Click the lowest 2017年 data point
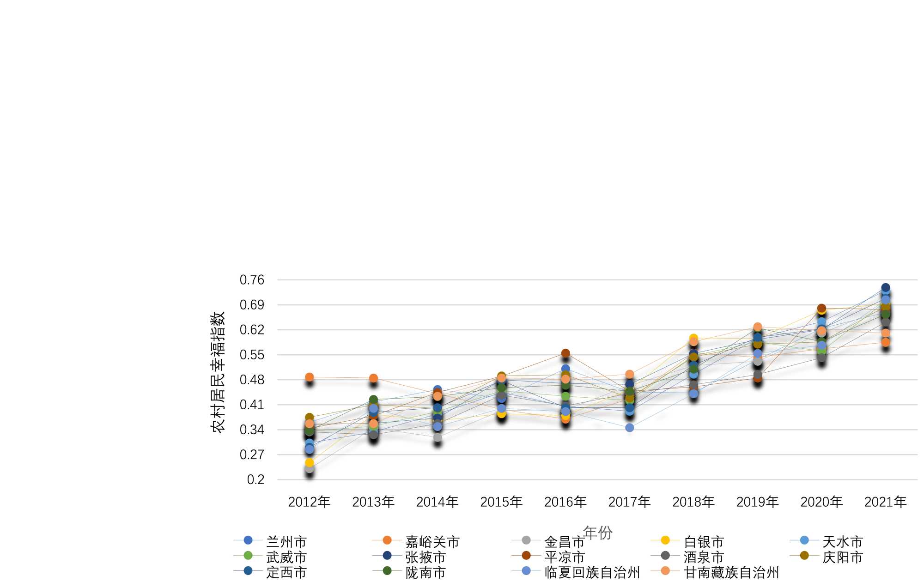 pos(630,428)
